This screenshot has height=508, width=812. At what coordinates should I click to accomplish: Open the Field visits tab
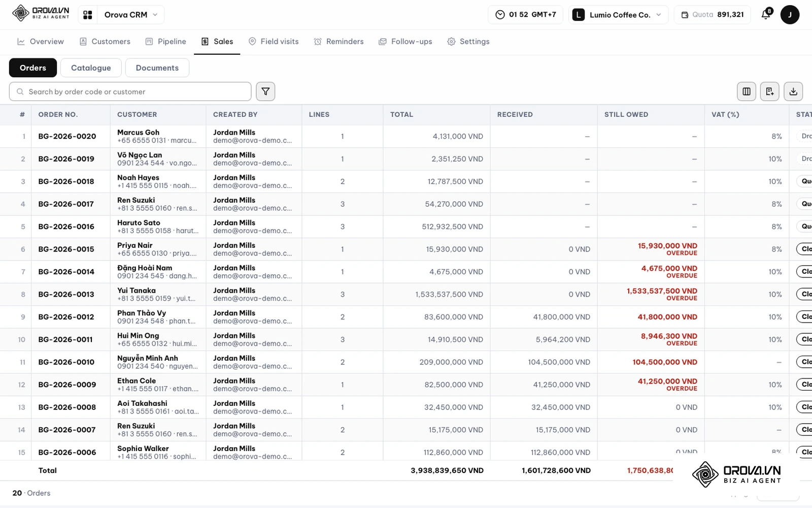(274, 42)
